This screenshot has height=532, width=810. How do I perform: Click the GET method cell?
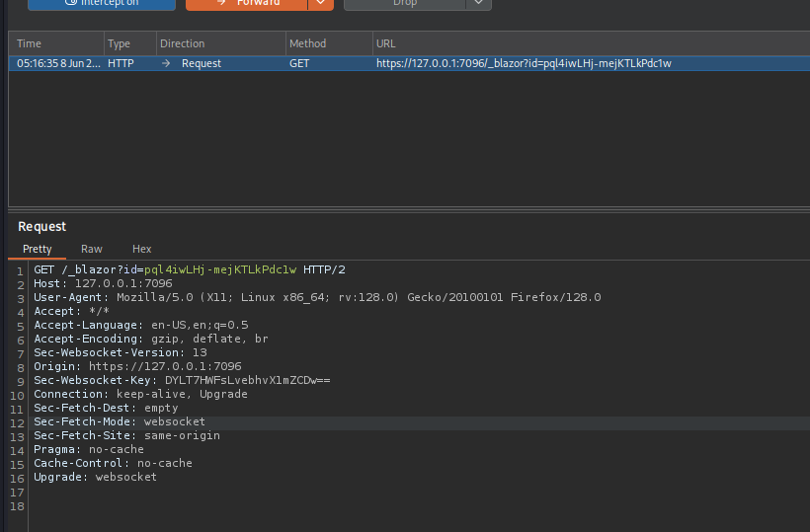click(x=299, y=63)
